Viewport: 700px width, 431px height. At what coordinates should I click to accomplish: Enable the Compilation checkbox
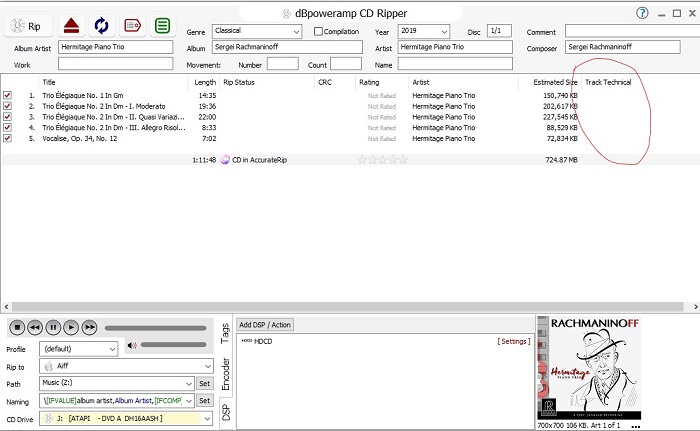click(x=319, y=31)
